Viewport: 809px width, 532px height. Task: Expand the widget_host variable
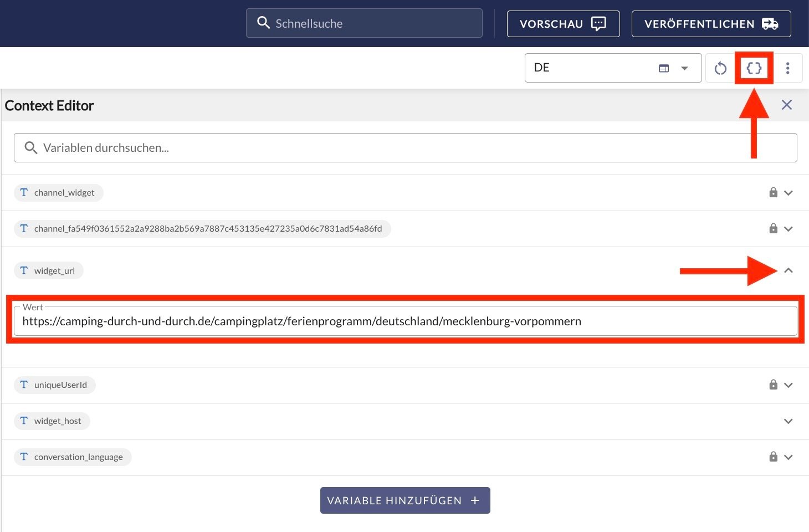(788, 421)
